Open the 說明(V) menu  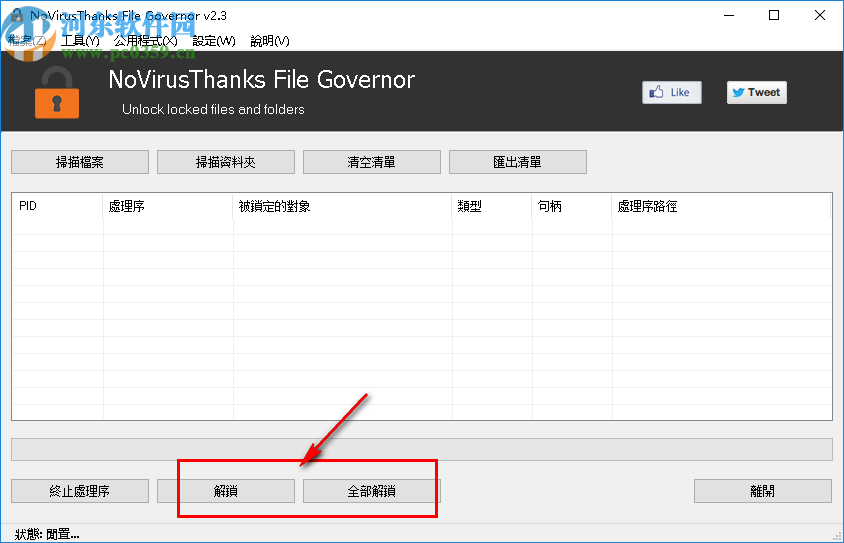tap(270, 41)
